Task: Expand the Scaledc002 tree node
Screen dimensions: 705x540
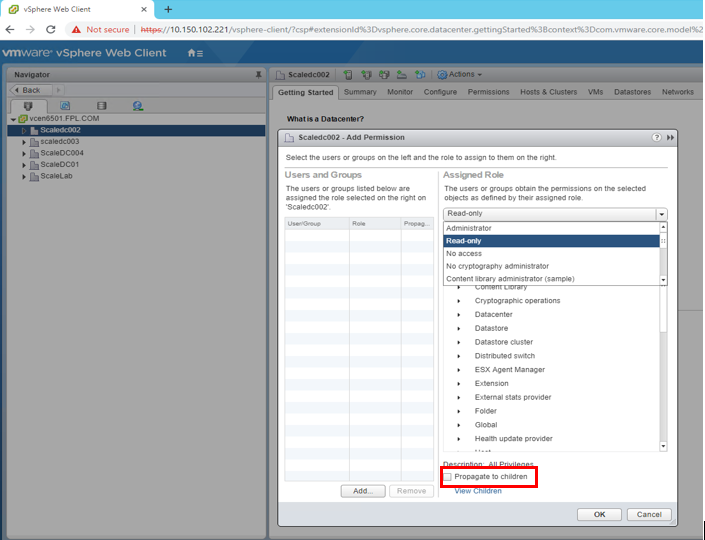Action: click(x=24, y=131)
